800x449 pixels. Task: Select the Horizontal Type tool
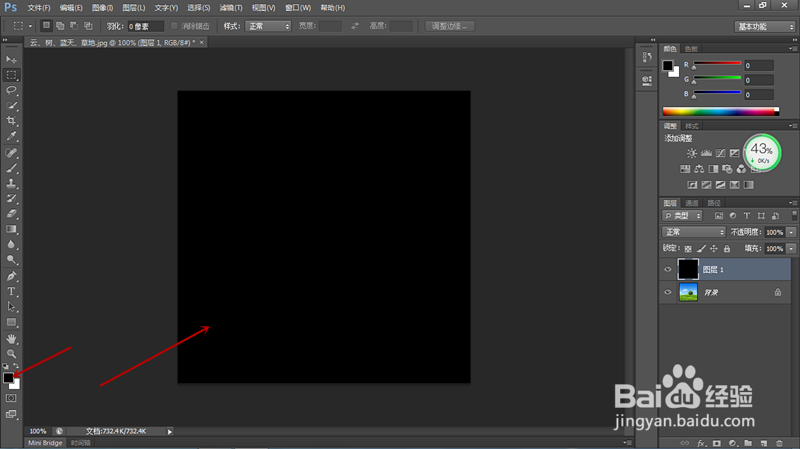[x=11, y=291]
